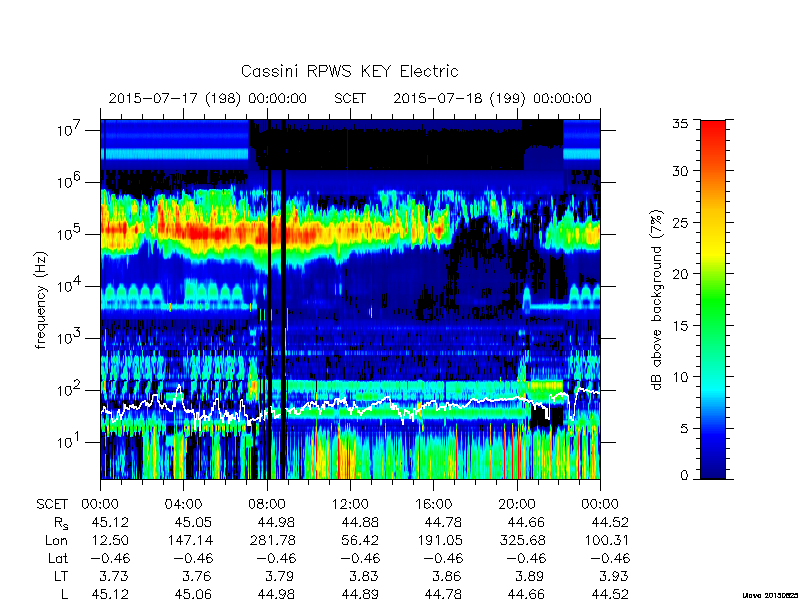Click the Lon value 325.68
800x600 pixels.
(521, 540)
